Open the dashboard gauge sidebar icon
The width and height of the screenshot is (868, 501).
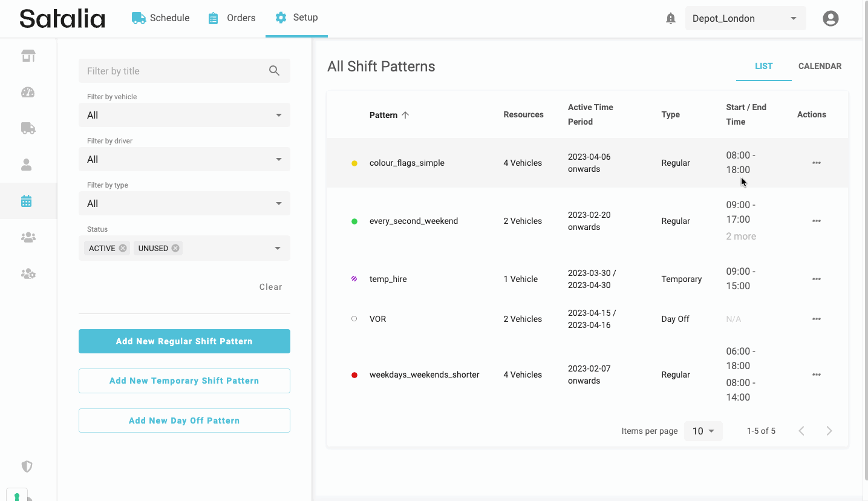28,93
